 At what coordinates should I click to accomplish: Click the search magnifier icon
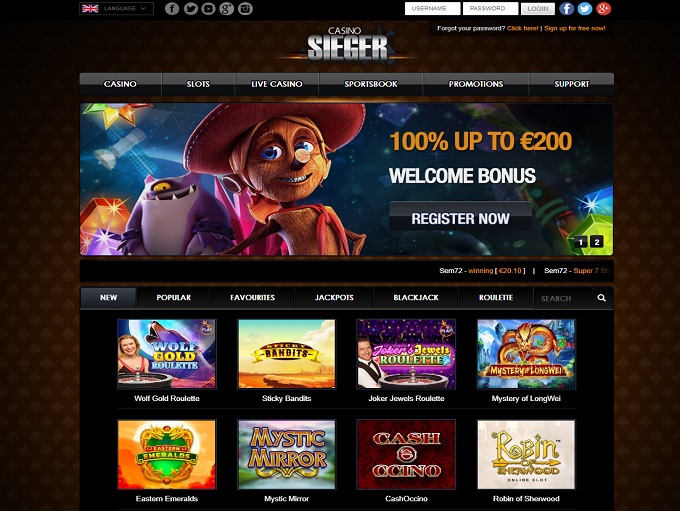(x=602, y=298)
